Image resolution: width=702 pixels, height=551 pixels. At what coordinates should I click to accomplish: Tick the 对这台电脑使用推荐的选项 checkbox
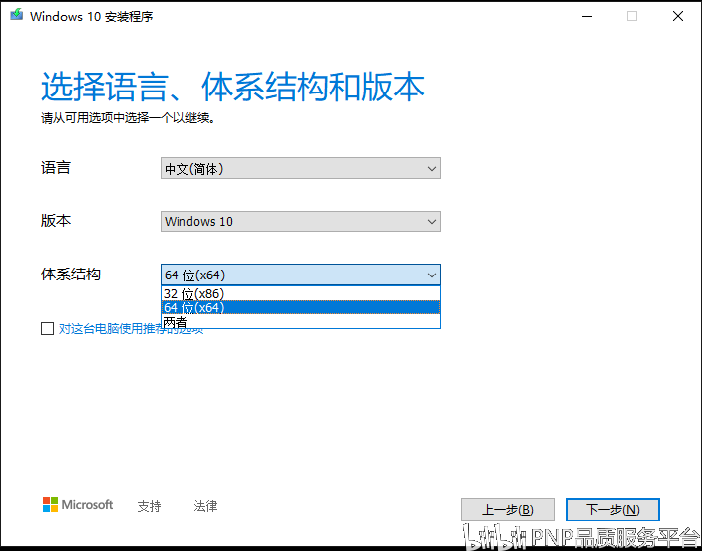[47, 329]
